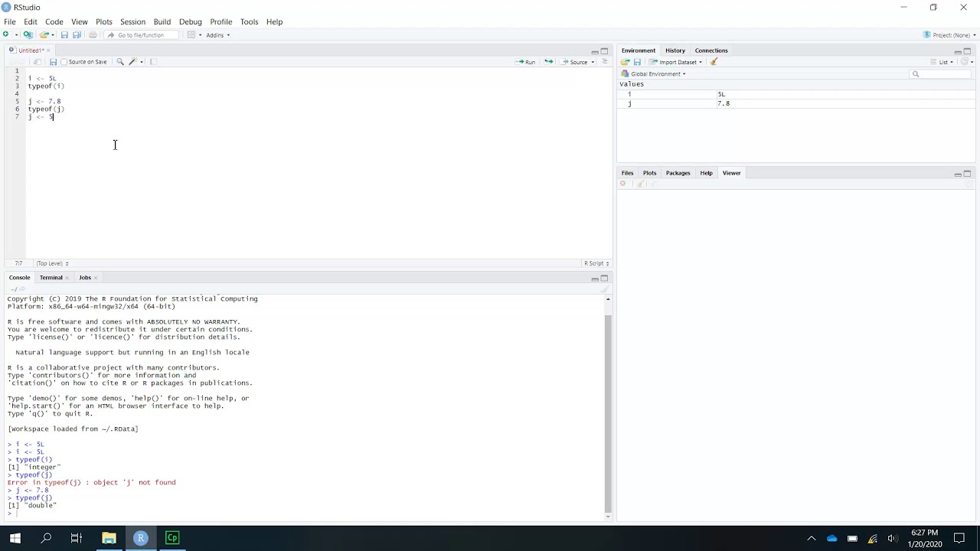Viewport: 980px width, 551px height.
Task: Click the Open File folder icon
Action: (44, 34)
